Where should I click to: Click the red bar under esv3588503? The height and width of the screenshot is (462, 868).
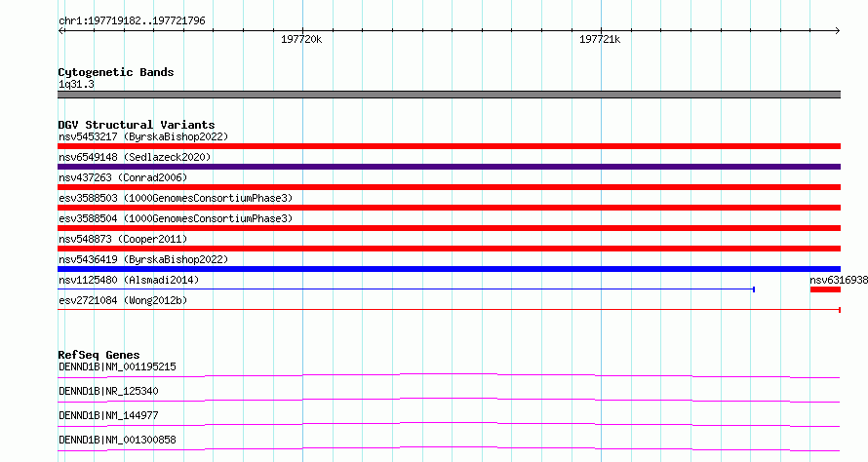[449, 208]
